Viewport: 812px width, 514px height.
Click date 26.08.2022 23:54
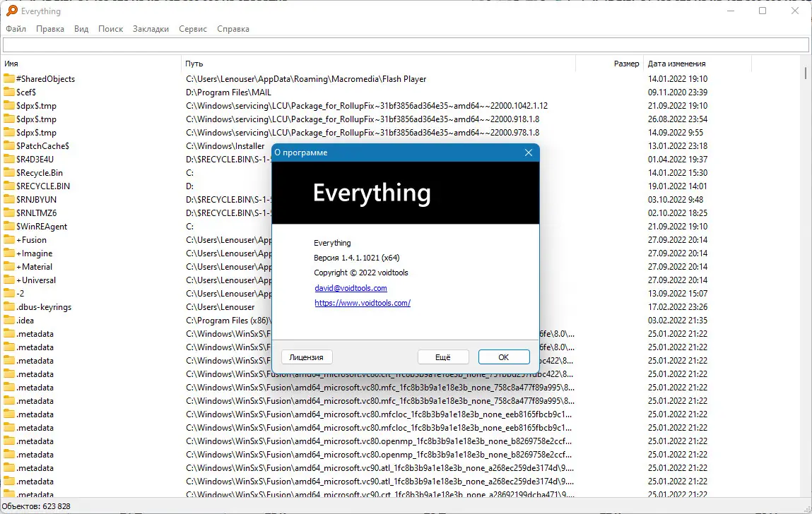point(677,119)
